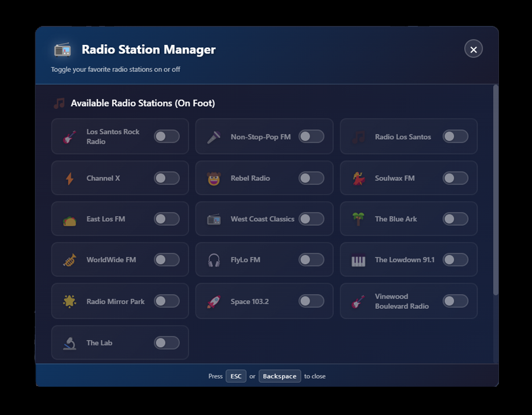Click the ESC key button at the bottom
This screenshot has width=532, height=415.
pyautogui.click(x=236, y=376)
